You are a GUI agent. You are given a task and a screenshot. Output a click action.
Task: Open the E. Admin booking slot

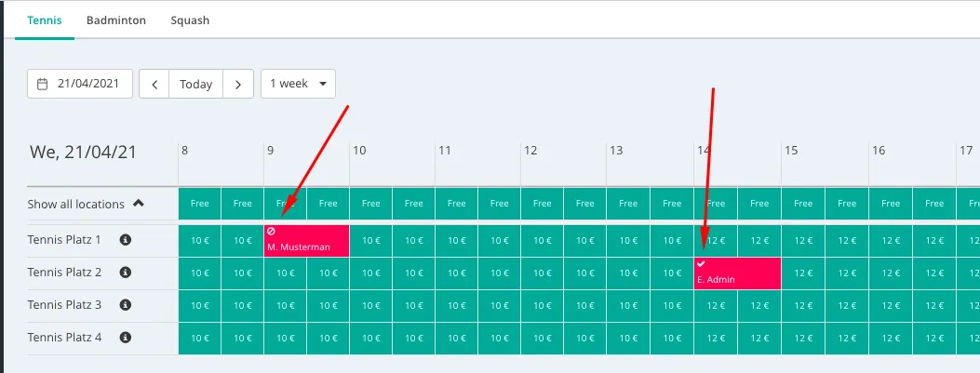click(x=737, y=274)
